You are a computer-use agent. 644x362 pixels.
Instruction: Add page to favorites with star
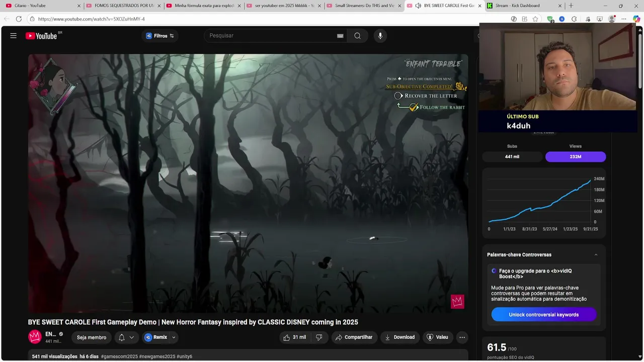pos(535,19)
